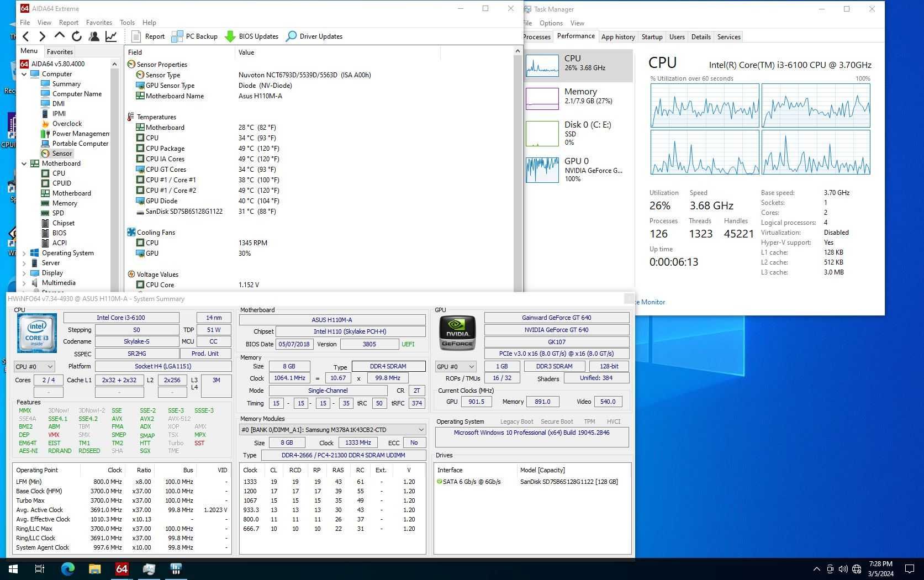This screenshot has width=924, height=580.
Task: Click the Value column header
Action: tap(337, 52)
